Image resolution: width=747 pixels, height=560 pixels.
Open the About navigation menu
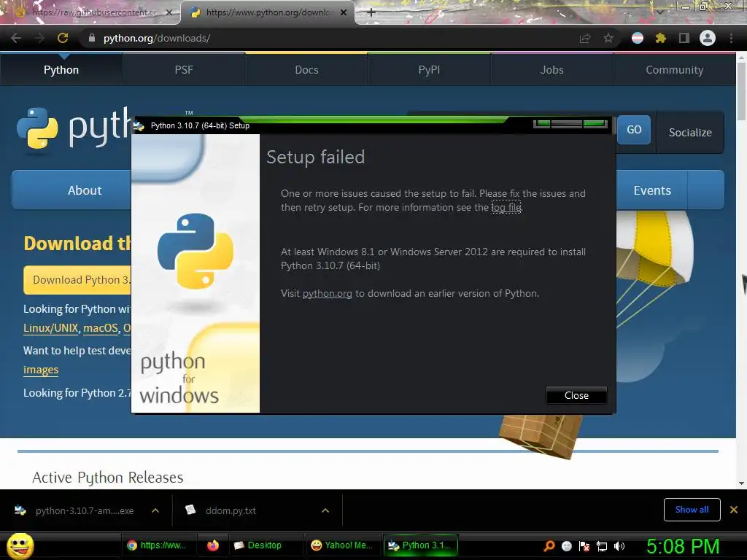tap(72, 190)
